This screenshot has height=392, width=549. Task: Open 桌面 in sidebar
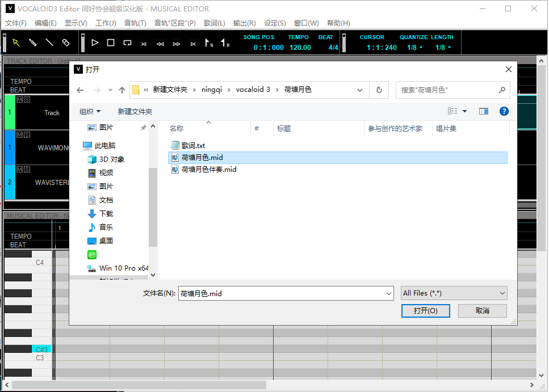100,241
